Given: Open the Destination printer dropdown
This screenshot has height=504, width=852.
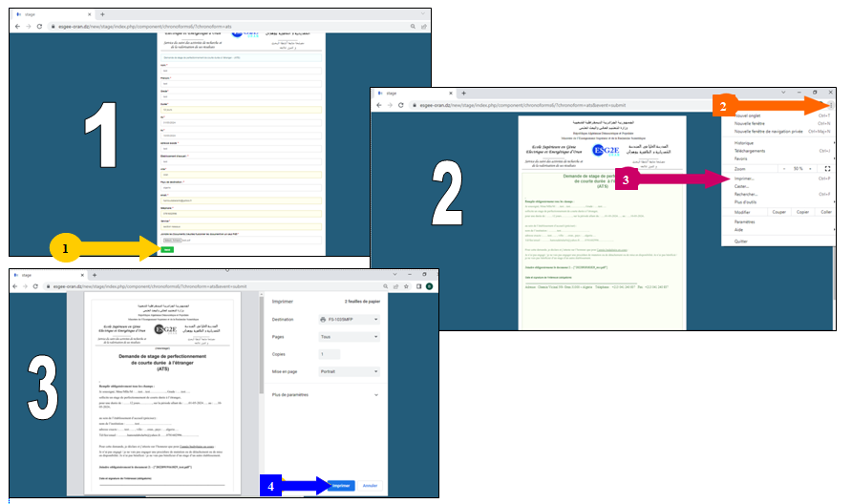Looking at the screenshot, I should point(350,320).
